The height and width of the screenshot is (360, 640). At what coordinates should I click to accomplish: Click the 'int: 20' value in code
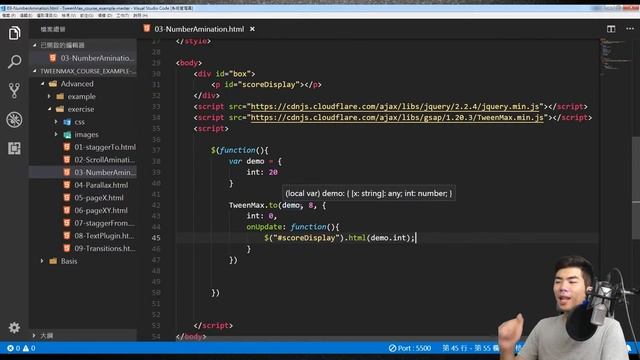click(262, 172)
